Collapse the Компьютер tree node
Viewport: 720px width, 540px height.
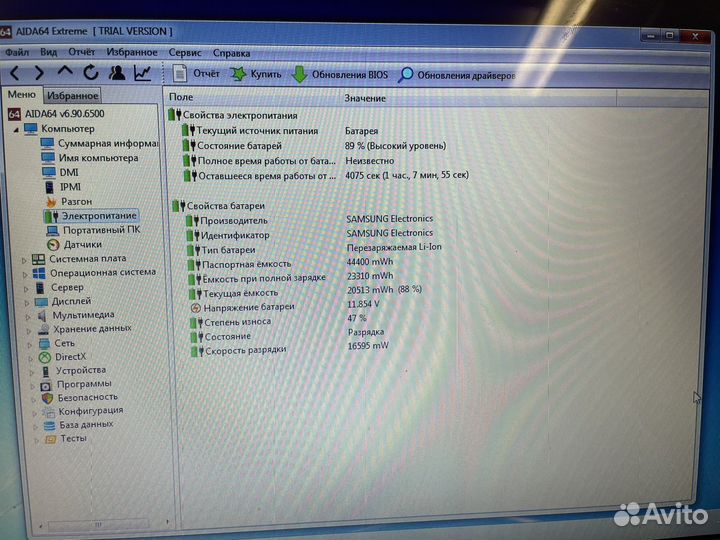pyautogui.click(x=16, y=130)
